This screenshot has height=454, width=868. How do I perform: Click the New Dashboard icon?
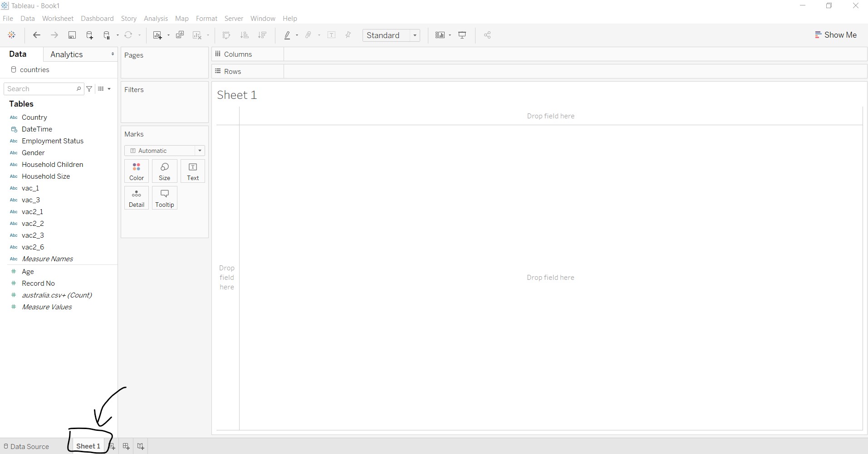pyautogui.click(x=126, y=446)
